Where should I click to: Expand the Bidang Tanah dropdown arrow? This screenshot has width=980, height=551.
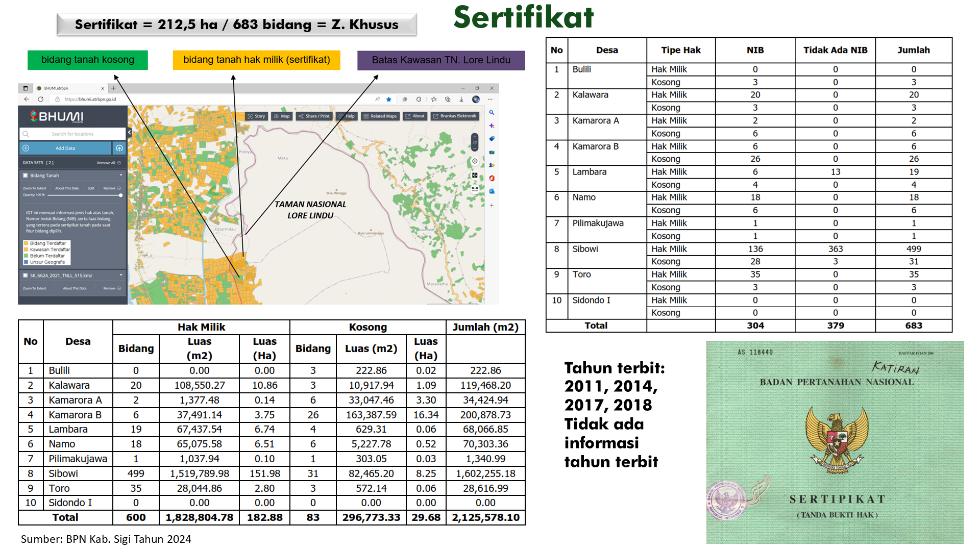121,176
